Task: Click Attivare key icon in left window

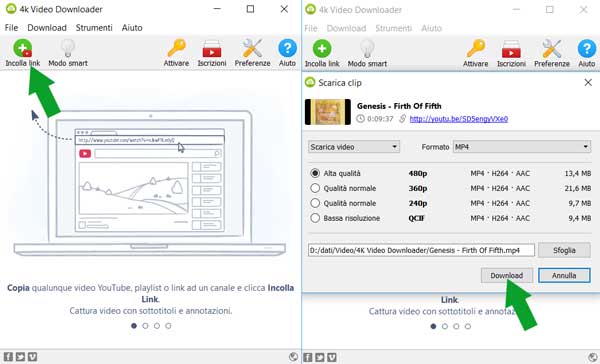Action: [176, 48]
